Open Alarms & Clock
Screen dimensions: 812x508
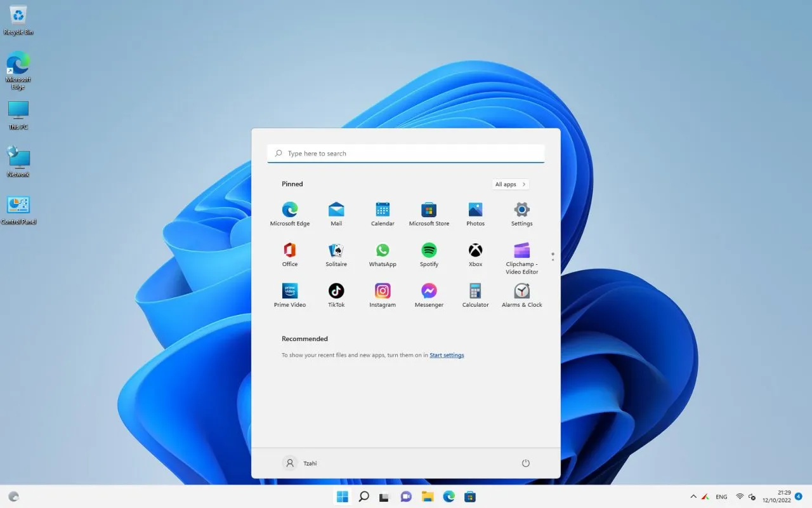(x=521, y=291)
